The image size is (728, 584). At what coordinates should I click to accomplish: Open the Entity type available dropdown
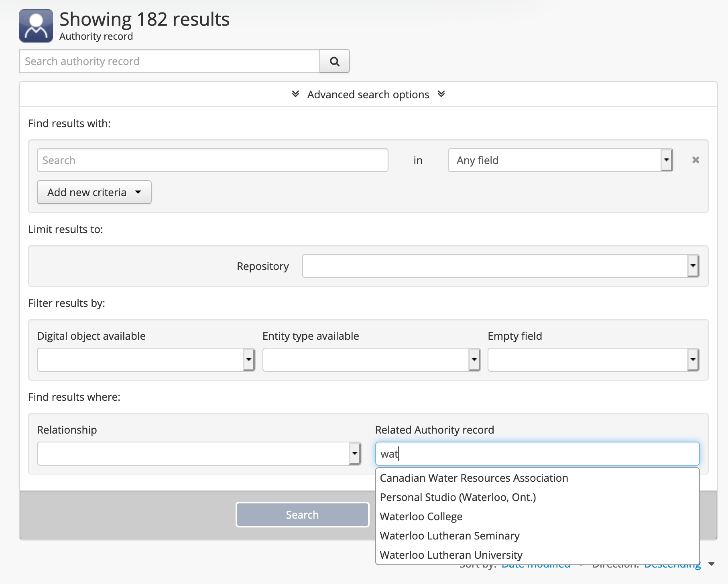371,360
